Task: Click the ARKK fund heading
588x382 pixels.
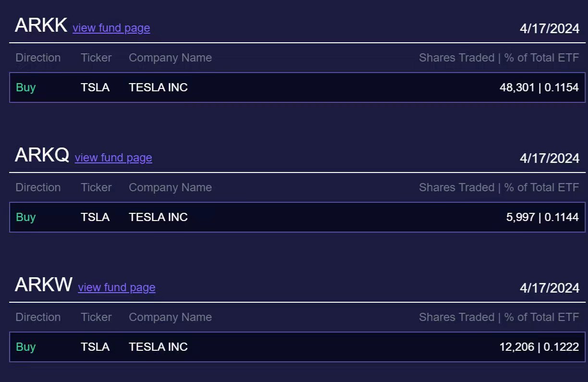Action: (x=41, y=25)
